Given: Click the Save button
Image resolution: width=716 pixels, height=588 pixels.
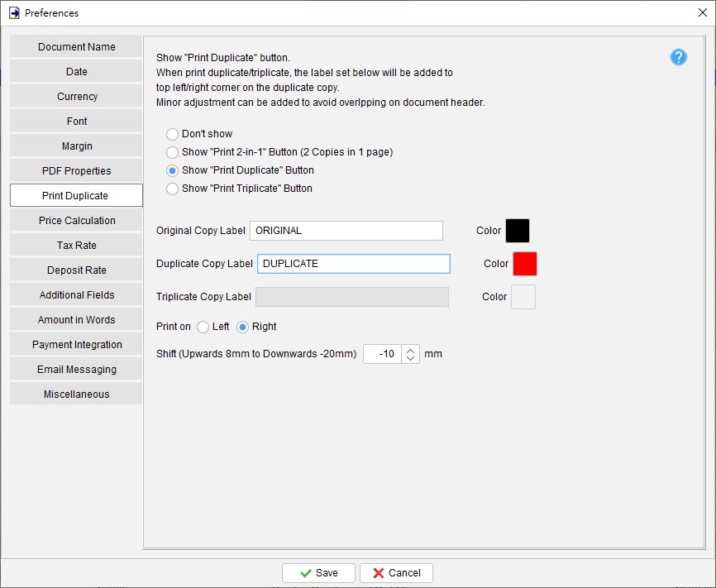Looking at the screenshot, I should pyautogui.click(x=319, y=573).
